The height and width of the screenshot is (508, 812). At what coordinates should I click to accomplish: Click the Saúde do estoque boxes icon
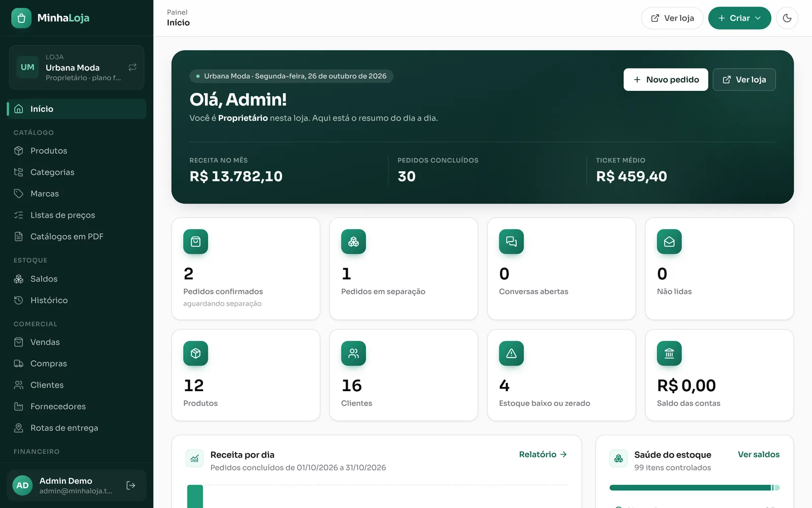pyautogui.click(x=619, y=459)
